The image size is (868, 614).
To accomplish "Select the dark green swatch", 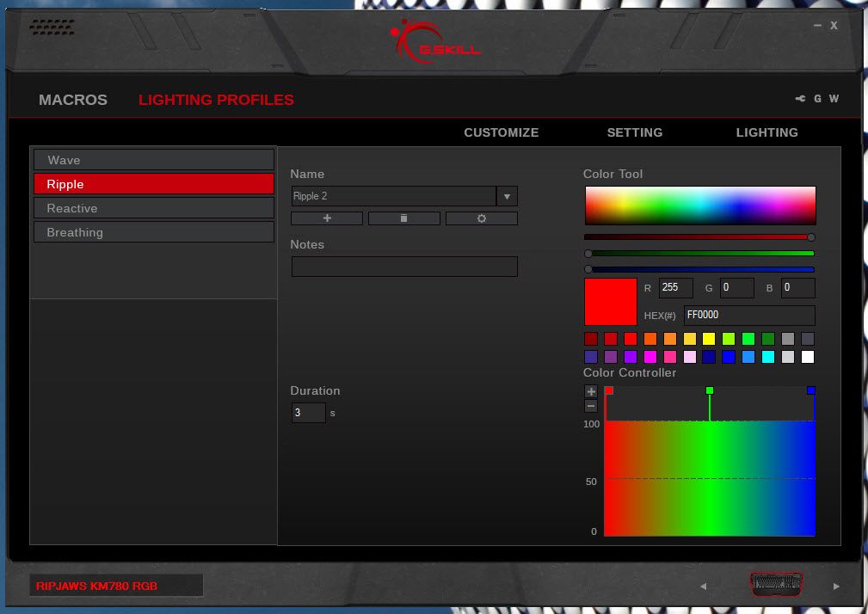I will click(768, 339).
